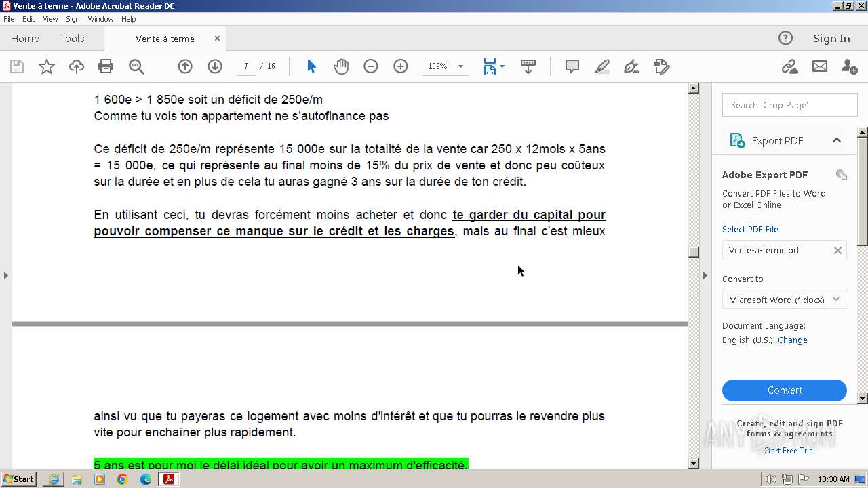Open the Sign menu
The width and height of the screenshot is (868, 488).
(x=73, y=19)
